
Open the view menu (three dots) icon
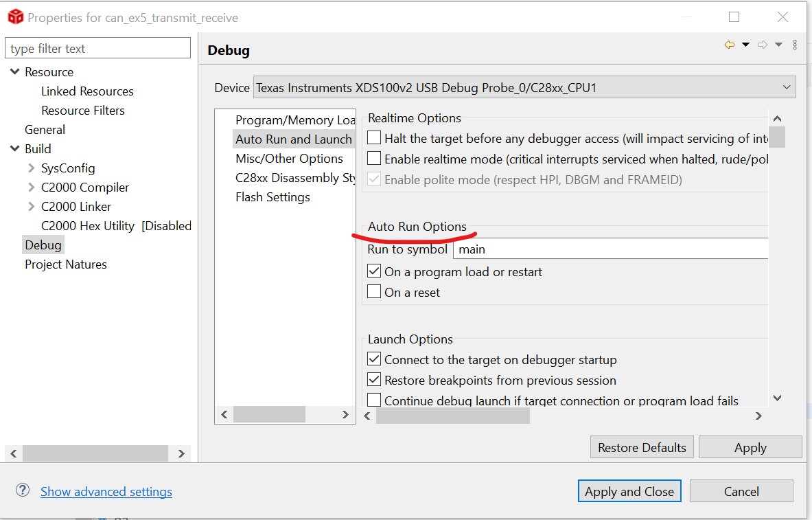click(795, 45)
